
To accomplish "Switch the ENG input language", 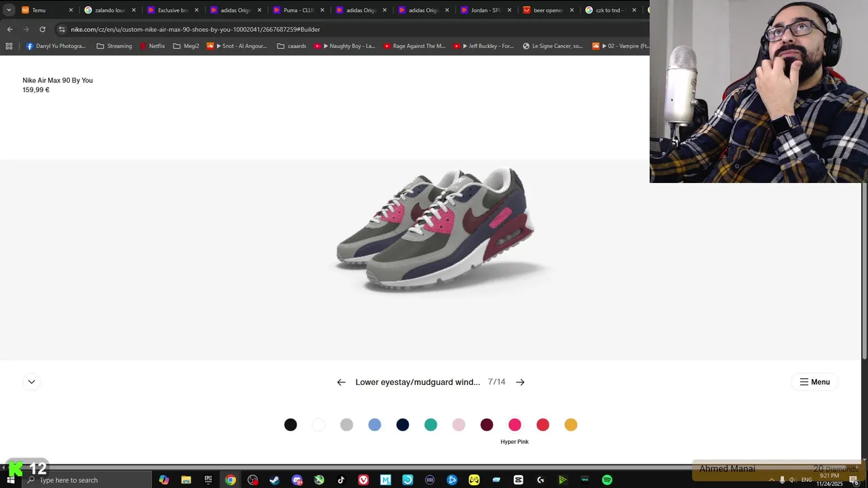I will point(806,480).
